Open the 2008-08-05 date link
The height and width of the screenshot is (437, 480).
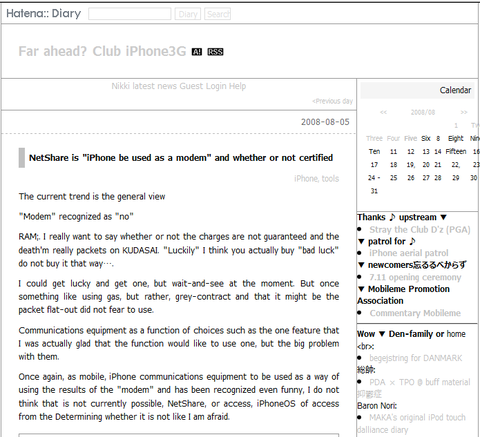click(325, 122)
